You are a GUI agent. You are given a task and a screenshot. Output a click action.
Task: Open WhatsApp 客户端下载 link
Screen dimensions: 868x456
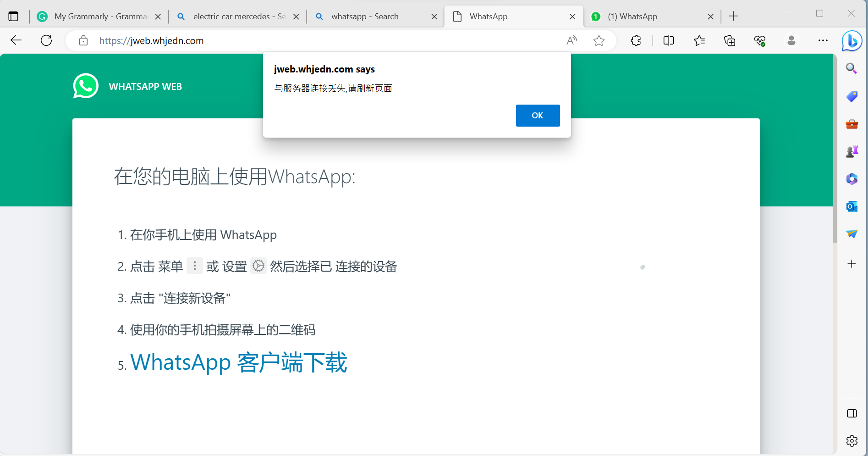239,362
